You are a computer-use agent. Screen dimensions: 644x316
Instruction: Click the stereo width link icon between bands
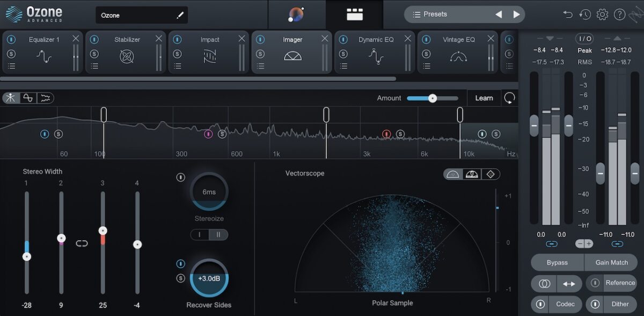point(82,243)
